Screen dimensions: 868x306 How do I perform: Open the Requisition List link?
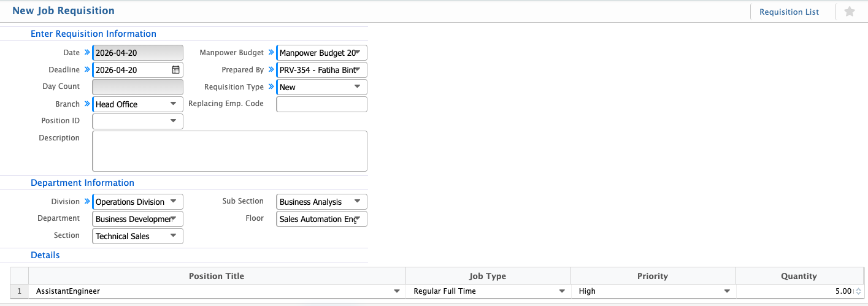click(x=789, y=12)
